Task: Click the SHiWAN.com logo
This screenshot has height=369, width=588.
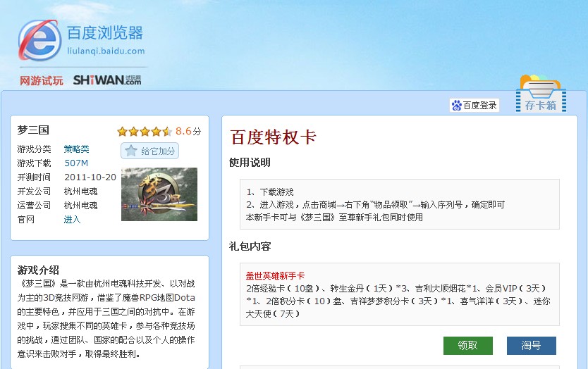Action: 107,80
